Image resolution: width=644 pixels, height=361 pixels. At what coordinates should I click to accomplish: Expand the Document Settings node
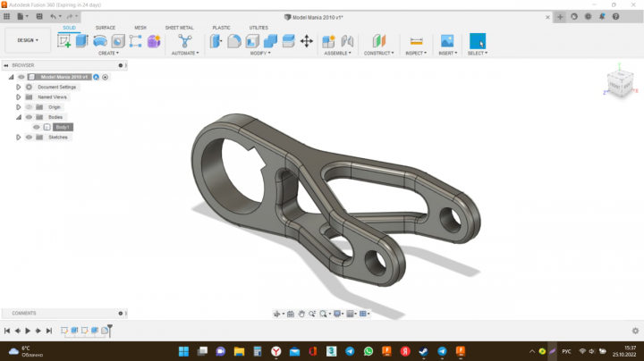pos(18,87)
